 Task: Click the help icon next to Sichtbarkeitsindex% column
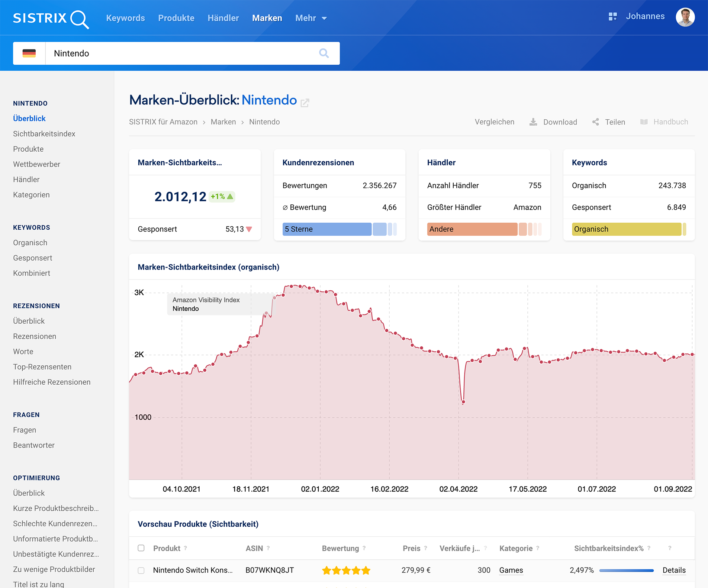[x=649, y=548]
